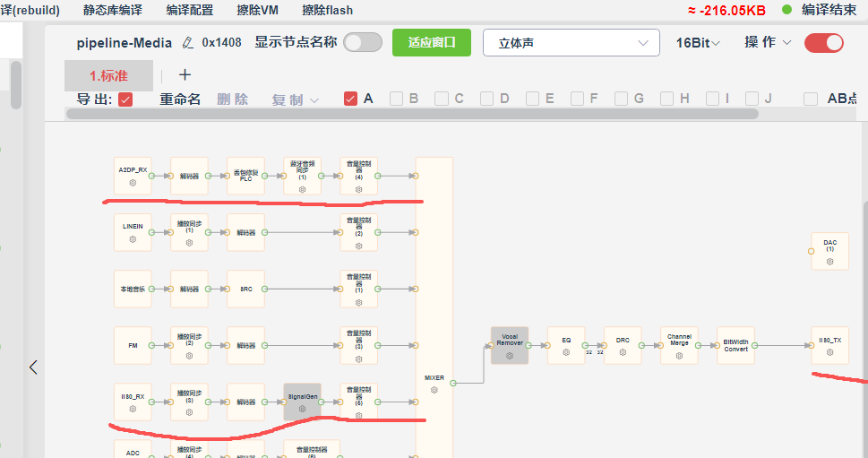The width and height of the screenshot is (868, 458).
Task: Open gear icon on EQ node
Action: click(x=566, y=352)
